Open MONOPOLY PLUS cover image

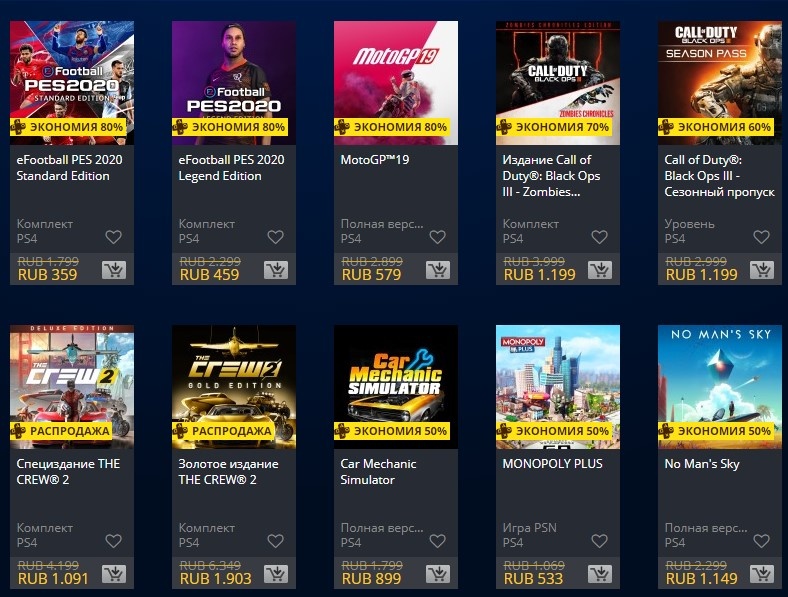558,387
